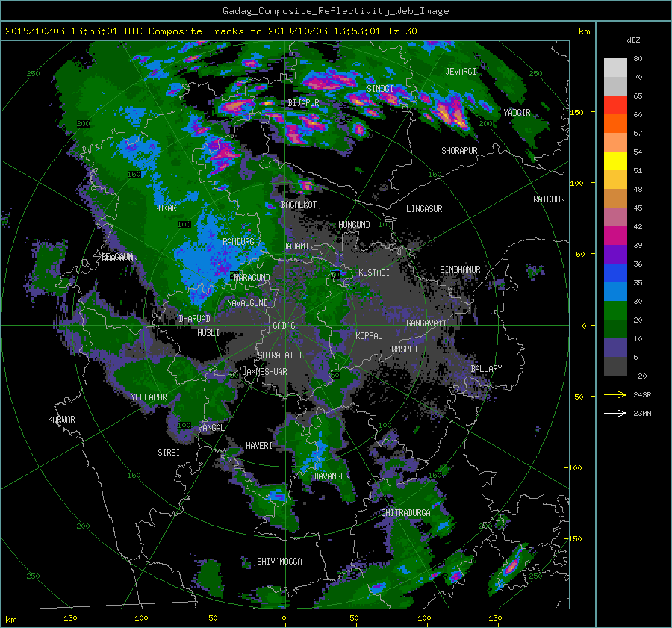Select the bright yellow 51-54 dBZ swatch
The width and height of the screenshot is (672, 628).
point(615,161)
